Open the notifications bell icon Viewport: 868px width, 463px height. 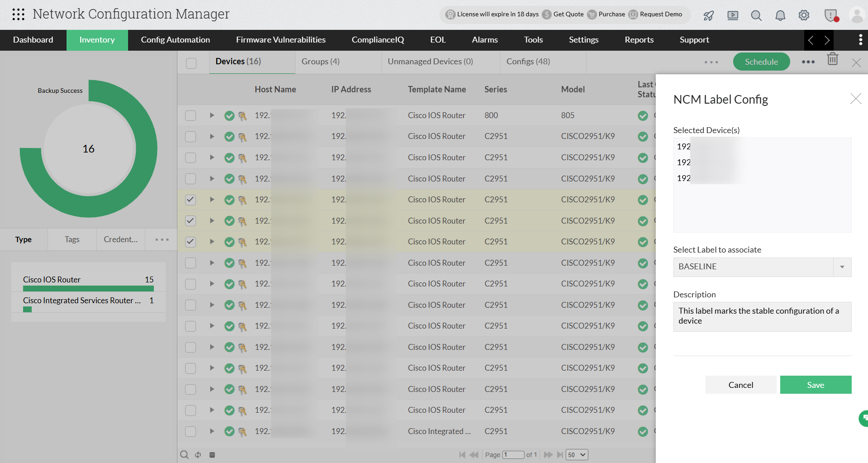pyautogui.click(x=780, y=15)
